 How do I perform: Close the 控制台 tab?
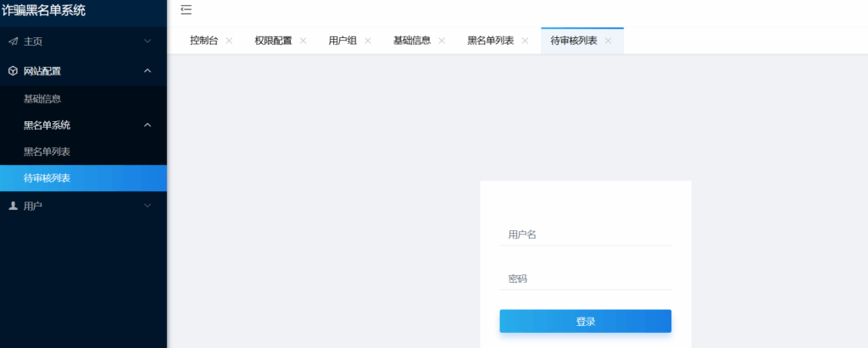[x=229, y=41]
